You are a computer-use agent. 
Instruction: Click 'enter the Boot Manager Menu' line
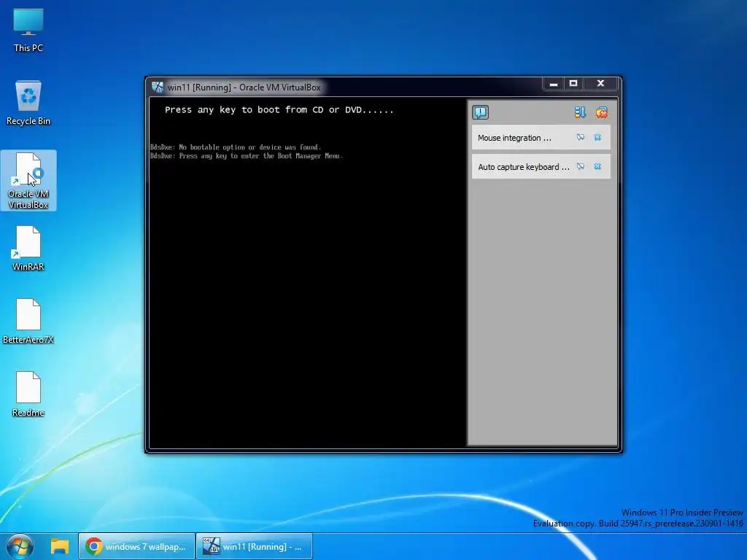pyautogui.click(x=247, y=156)
